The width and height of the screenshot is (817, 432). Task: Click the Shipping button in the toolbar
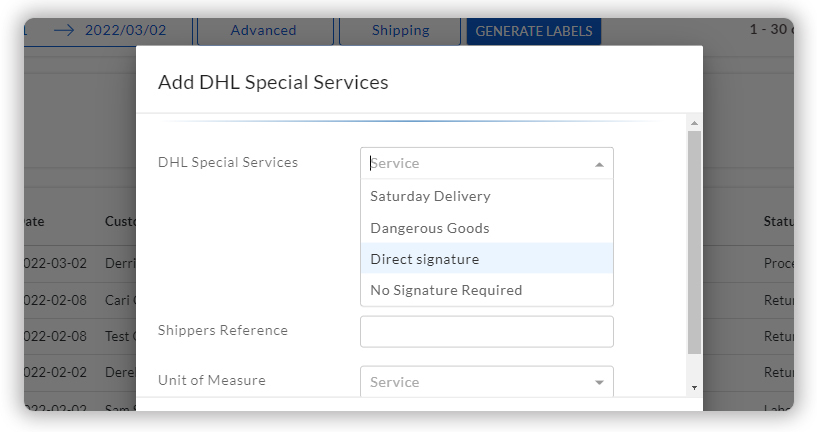[400, 31]
